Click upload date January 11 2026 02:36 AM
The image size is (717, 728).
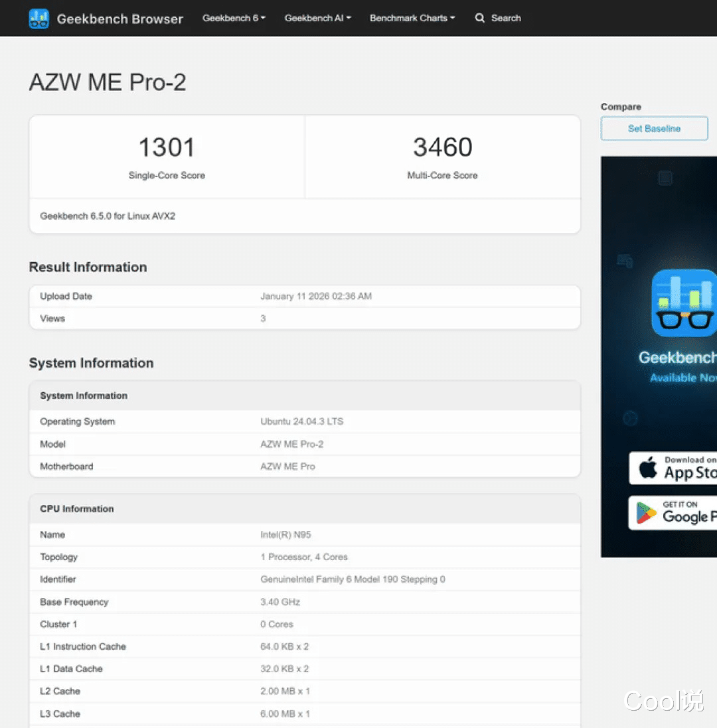pyautogui.click(x=316, y=296)
